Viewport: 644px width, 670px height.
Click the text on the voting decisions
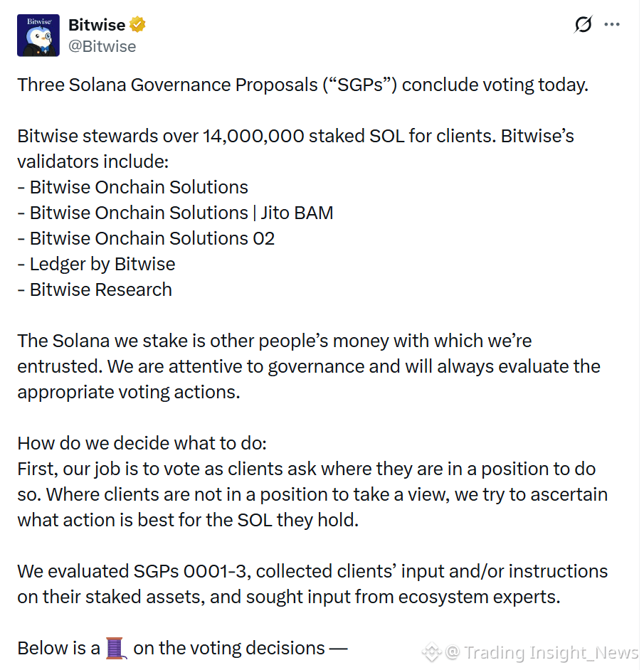pos(241,648)
